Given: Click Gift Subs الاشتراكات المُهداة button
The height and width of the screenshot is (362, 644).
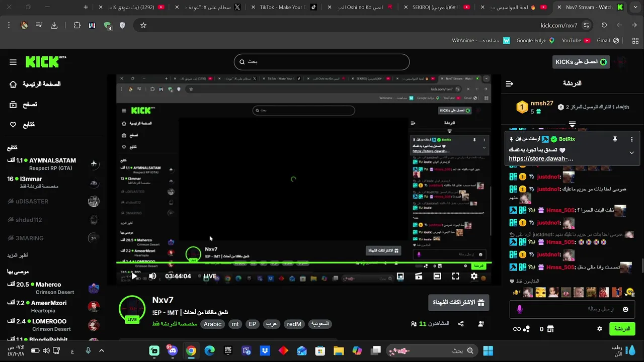Looking at the screenshot, I should (x=458, y=302).
